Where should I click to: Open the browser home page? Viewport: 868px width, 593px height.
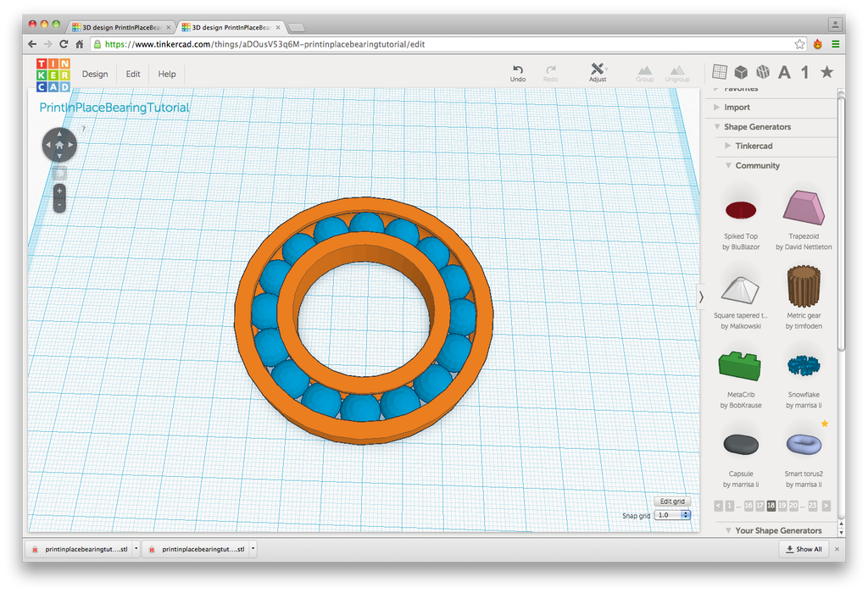[x=80, y=44]
